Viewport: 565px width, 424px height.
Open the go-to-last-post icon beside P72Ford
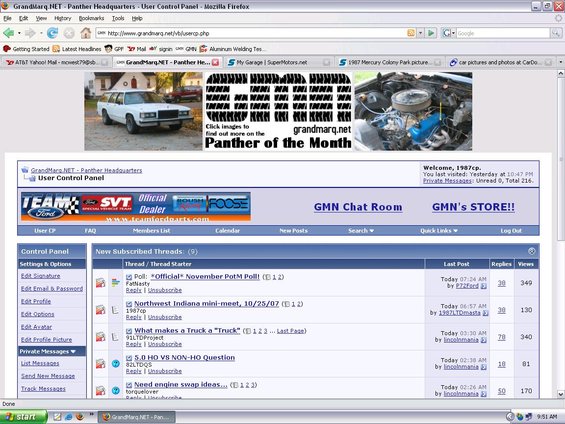(x=484, y=286)
